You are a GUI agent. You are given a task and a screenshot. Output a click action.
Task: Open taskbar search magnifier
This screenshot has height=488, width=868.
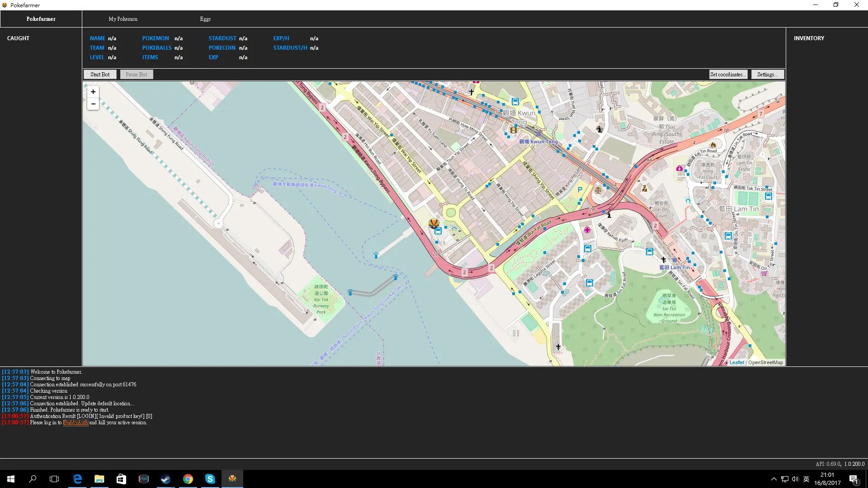coord(33,479)
